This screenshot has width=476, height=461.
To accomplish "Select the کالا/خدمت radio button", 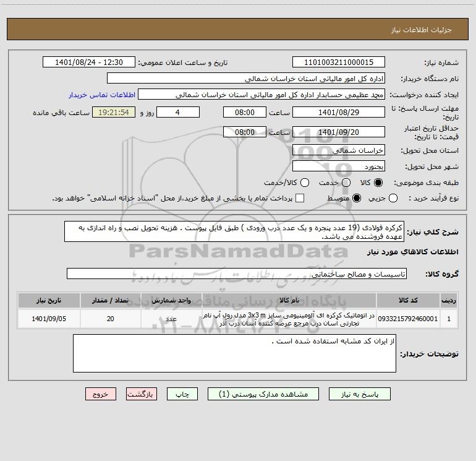I will point(305,183).
